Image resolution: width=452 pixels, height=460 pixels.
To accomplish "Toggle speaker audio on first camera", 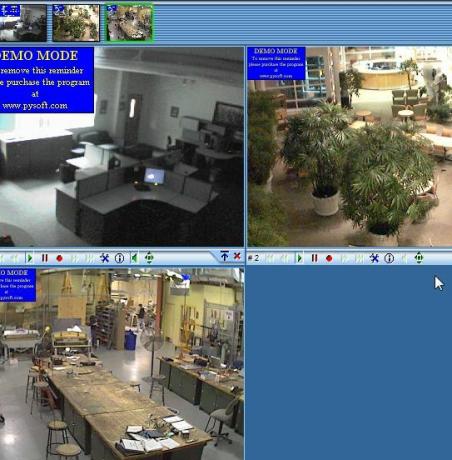I will tap(134, 258).
